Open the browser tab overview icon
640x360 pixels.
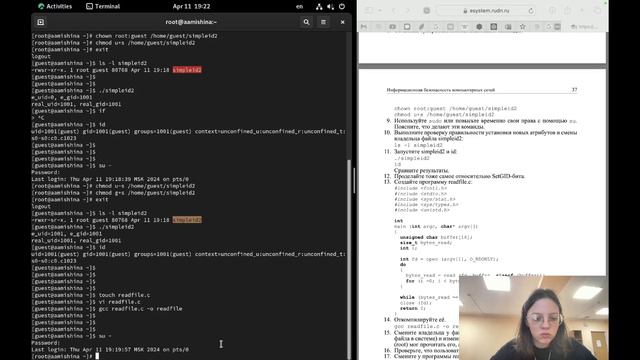pyautogui.click(x=597, y=11)
